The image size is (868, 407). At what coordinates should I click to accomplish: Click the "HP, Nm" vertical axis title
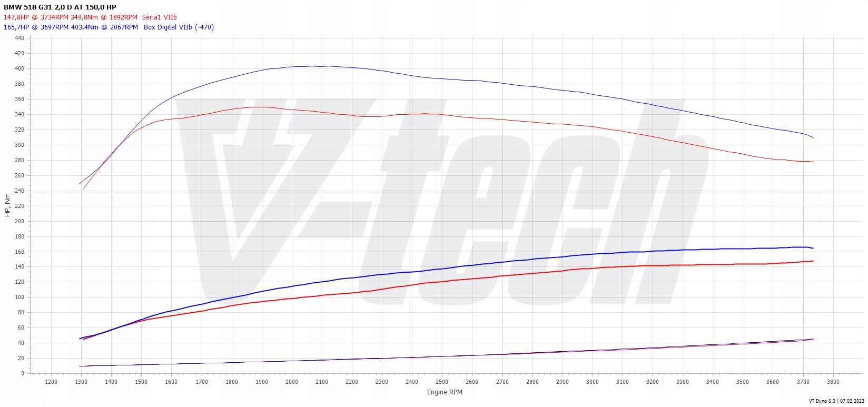(x=7, y=205)
